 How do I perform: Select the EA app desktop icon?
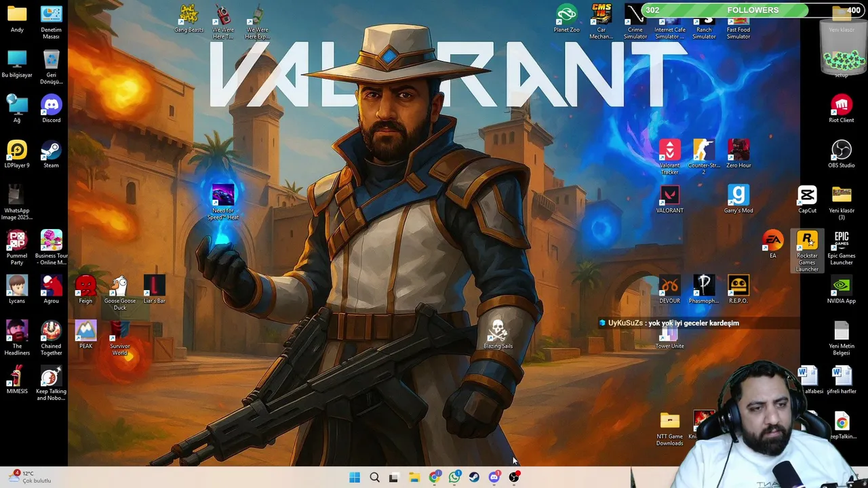(772, 245)
